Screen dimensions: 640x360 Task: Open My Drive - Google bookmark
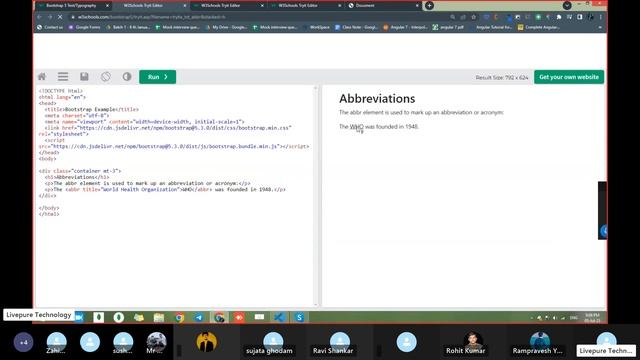227,27
